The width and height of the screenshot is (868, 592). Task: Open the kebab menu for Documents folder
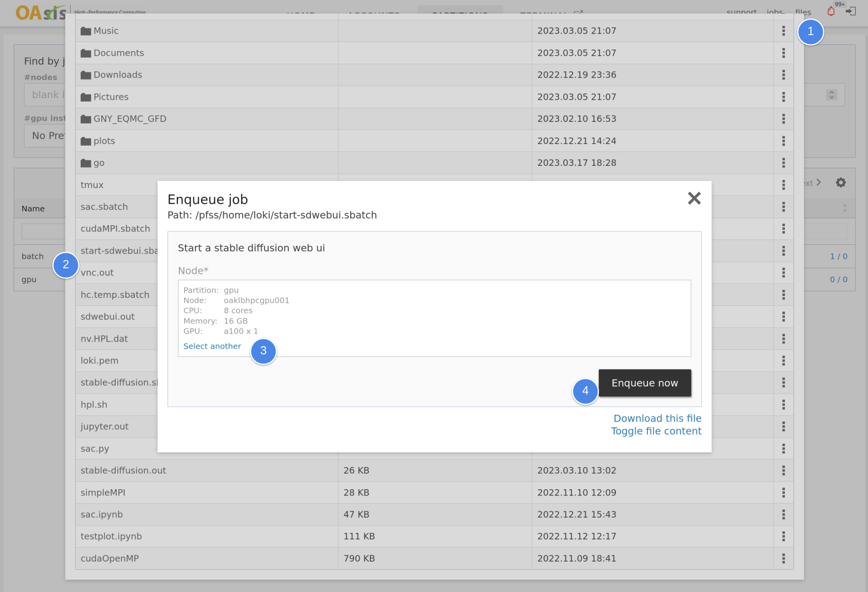coord(783,53)
